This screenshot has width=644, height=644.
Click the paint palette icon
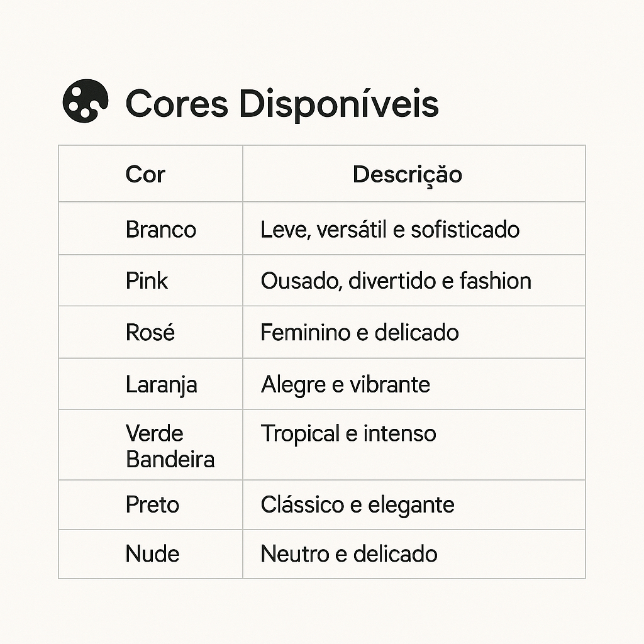(86, 101)
